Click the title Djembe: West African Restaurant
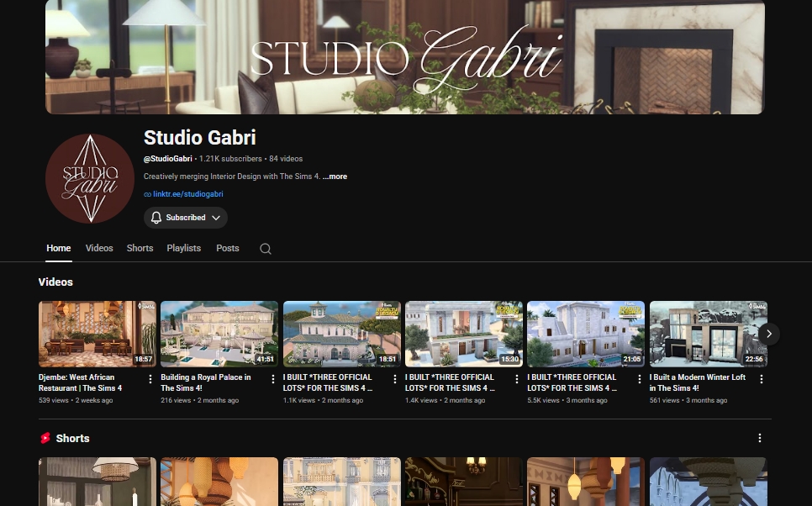Viewport: 812px width, 506px height. pyautogui.click(x=80, y=382)
